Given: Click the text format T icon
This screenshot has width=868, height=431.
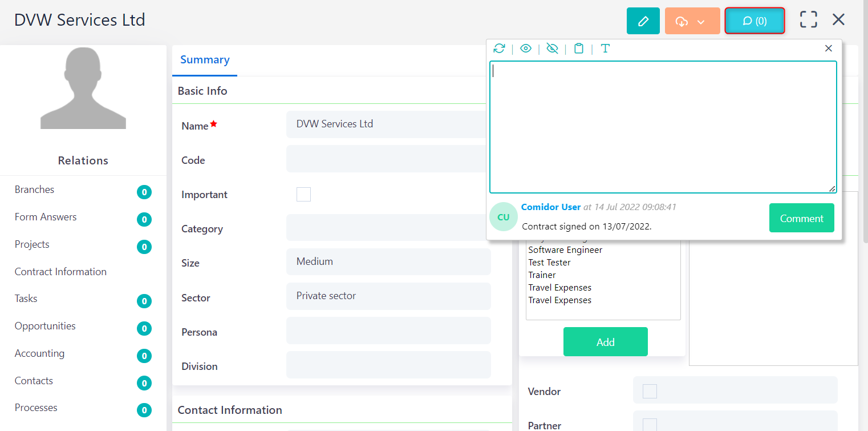Looking at the screenshot, I should 605,49.
